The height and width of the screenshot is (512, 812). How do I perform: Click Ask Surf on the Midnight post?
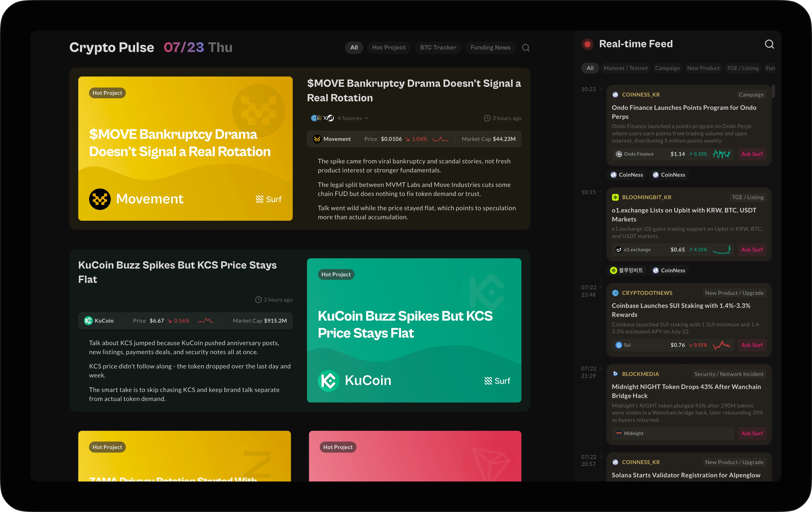752,434
